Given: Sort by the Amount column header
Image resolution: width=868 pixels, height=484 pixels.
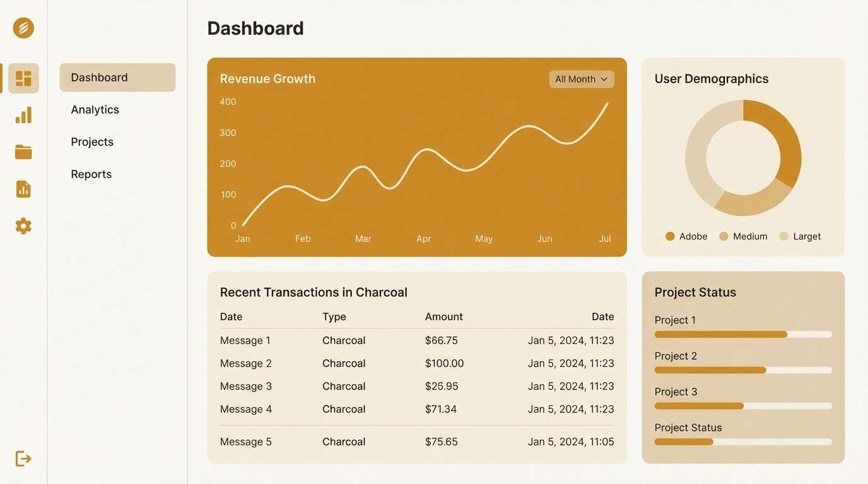Looking at the screenshot, I should pos(443,316).
